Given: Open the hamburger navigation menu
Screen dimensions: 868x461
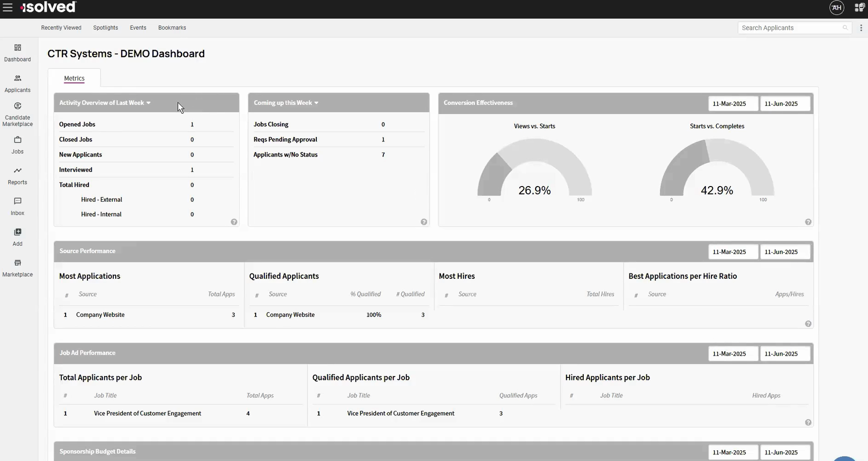Looking at the screenshot, I should point(8,7).
